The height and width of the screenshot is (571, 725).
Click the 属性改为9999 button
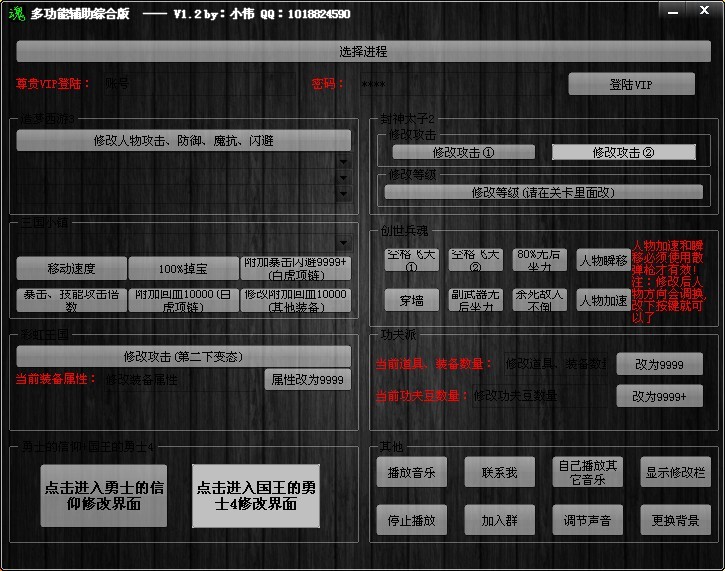click(x=307, y=380)
